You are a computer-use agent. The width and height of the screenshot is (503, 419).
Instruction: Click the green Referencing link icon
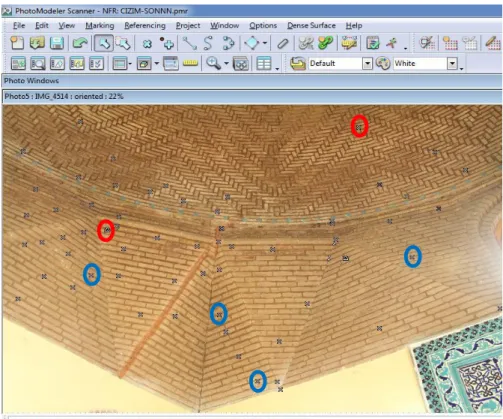point(326,43)
